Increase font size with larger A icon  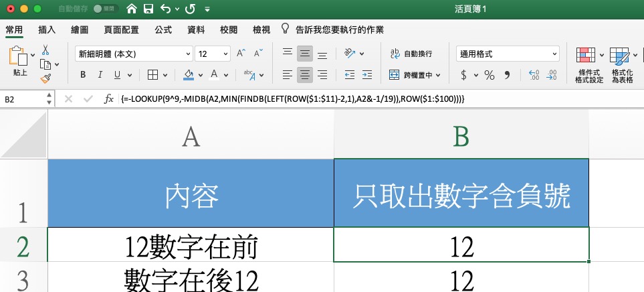click(241, 53)
